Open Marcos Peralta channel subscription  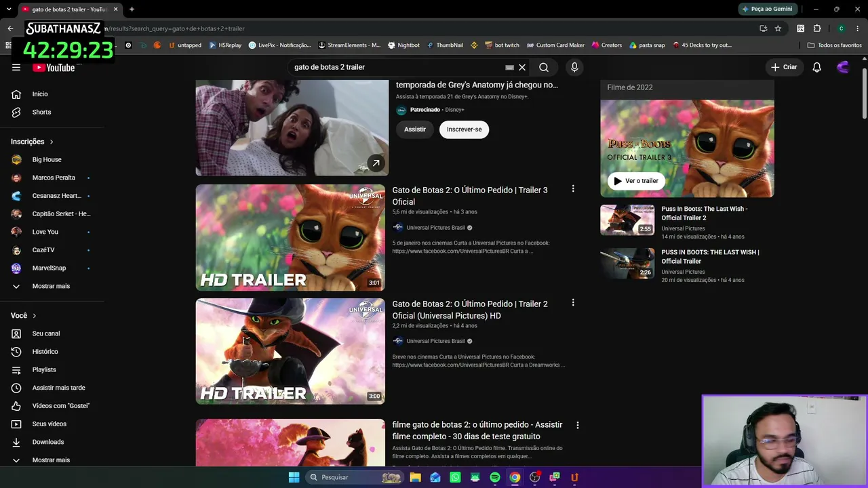point(52,178)
